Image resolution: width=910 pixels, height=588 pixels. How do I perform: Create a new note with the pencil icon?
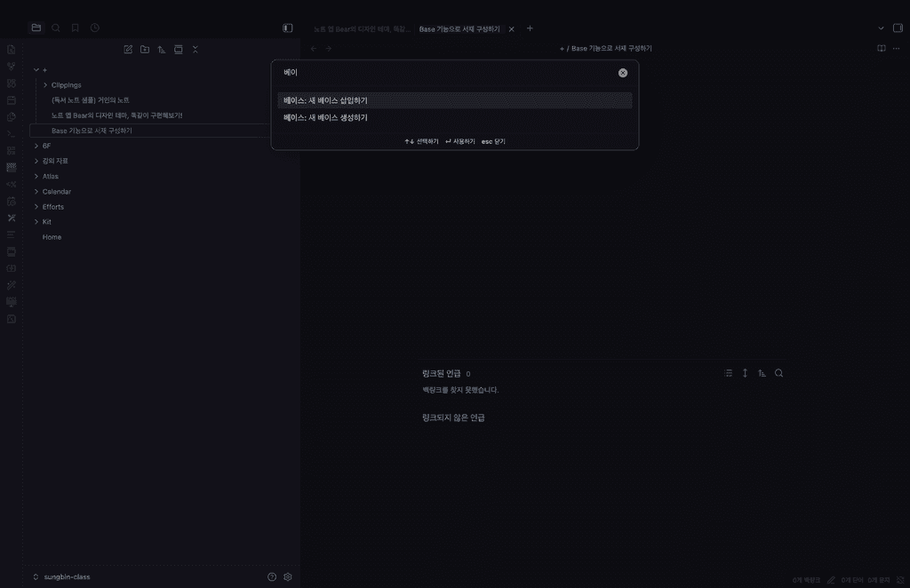[128, 49]
